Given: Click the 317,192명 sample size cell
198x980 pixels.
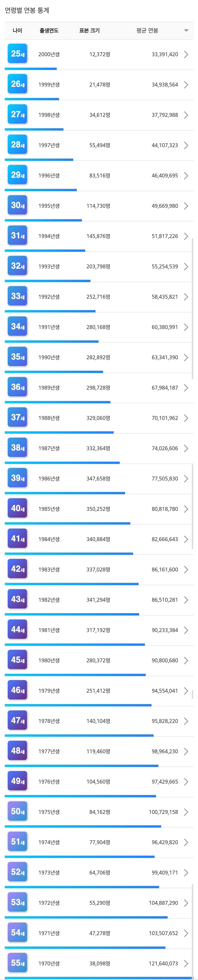Looking at the screenshot, I should (98, 630).
